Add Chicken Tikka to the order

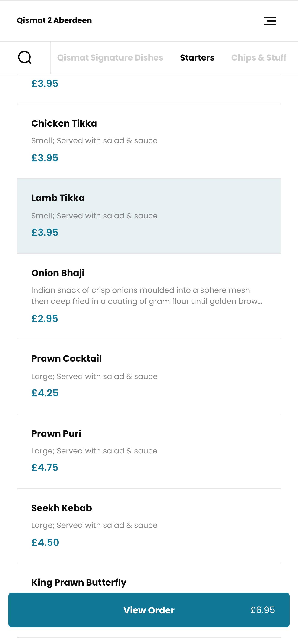149,141
